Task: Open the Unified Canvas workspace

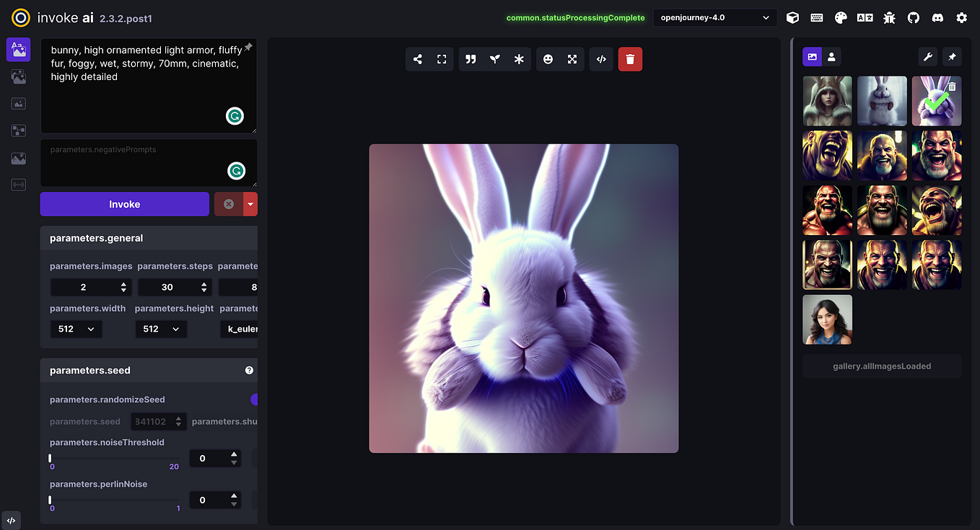Action: (18, 103)
